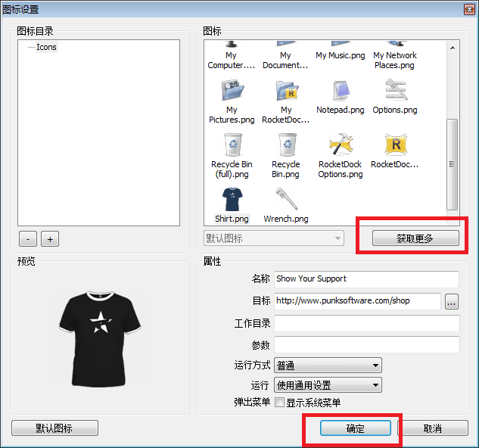479x448 pixels.
Task: Select the My RocketDock folder icon
Action: 287,90
